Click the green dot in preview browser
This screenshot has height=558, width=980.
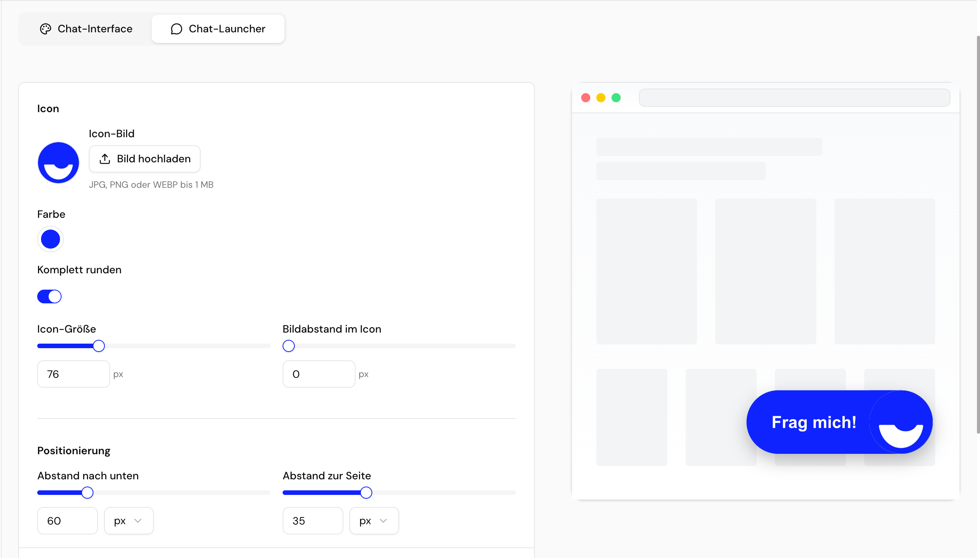point(616,98)
